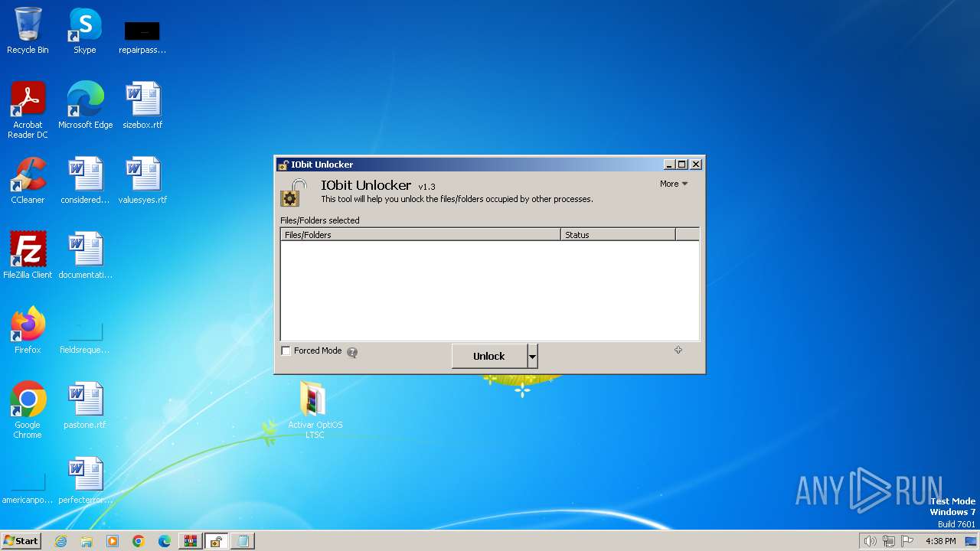The height and width of the screenshot is (551, 980).
Task: Select the documentati document icon
Action: coord(85,255)
